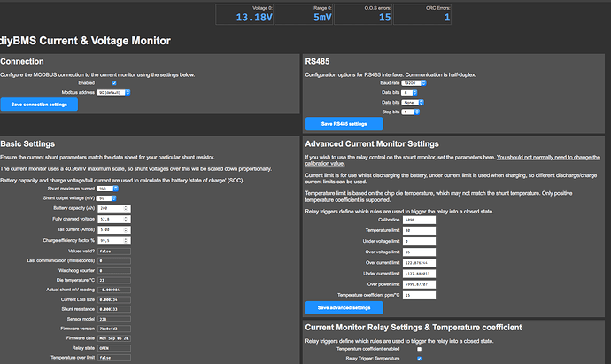Use the Battery capacity stepper arrows
The image size is (611, 364).
pyautogui.click(x=126, y=208)
